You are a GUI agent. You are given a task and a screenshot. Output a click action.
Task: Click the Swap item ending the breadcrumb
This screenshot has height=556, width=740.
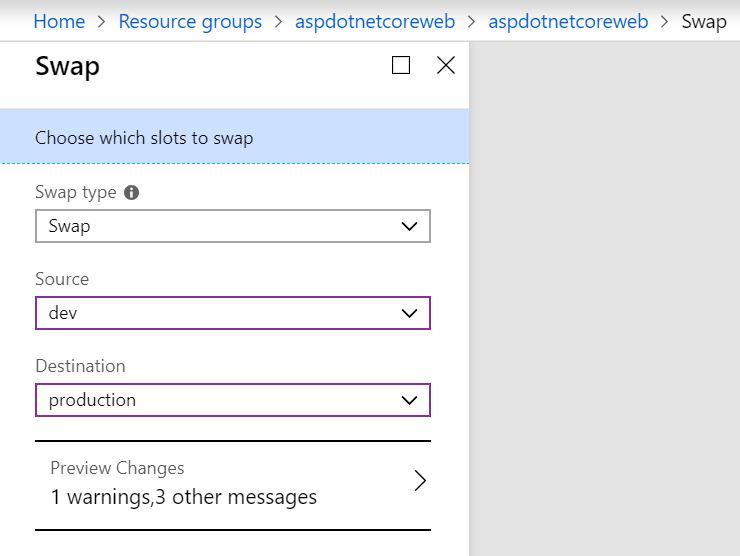point(704,22)
